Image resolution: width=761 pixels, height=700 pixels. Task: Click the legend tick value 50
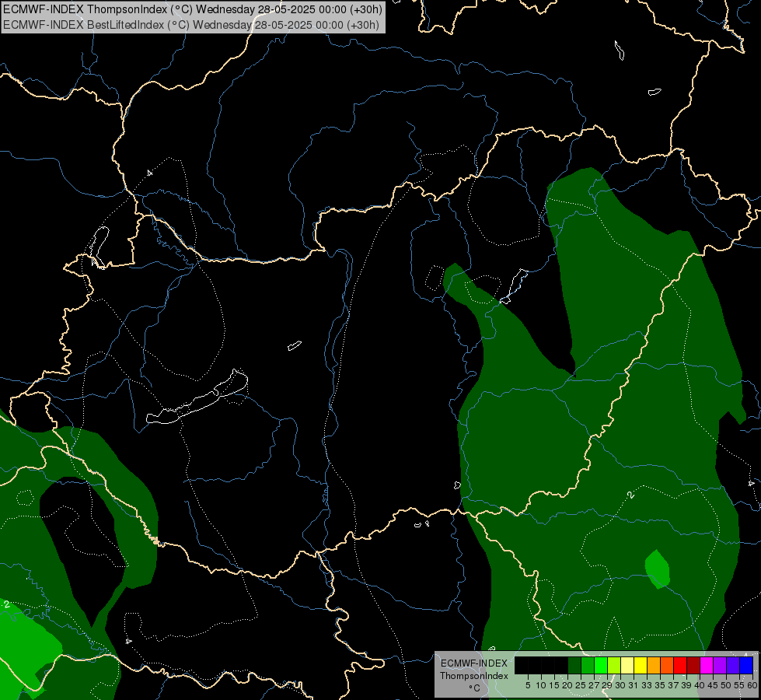coord(726,685)
